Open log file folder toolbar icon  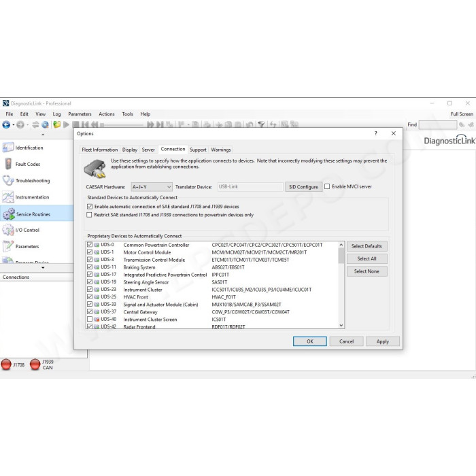coord(56,124)
